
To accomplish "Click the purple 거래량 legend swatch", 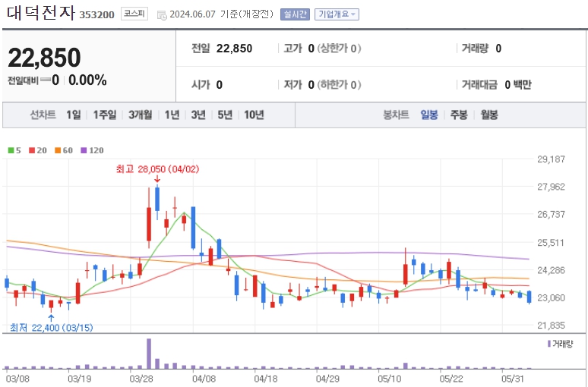I will point(549,344).
